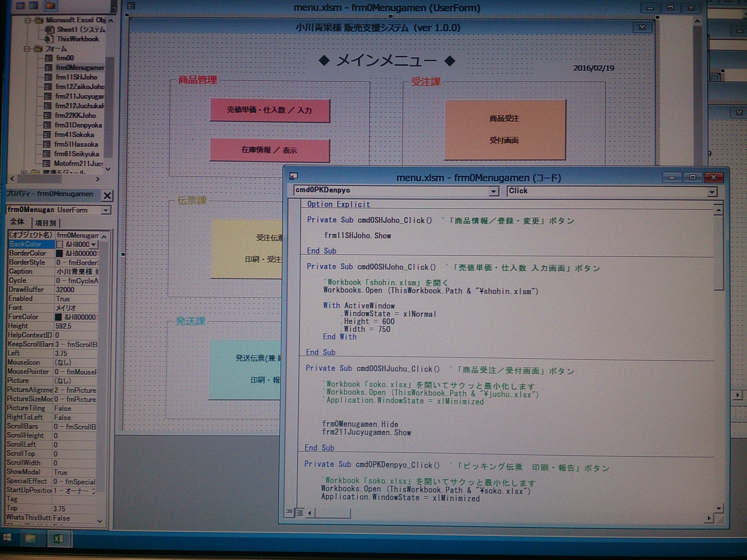Click the frm11SHJoho.Show code line

tap(357, 236)
